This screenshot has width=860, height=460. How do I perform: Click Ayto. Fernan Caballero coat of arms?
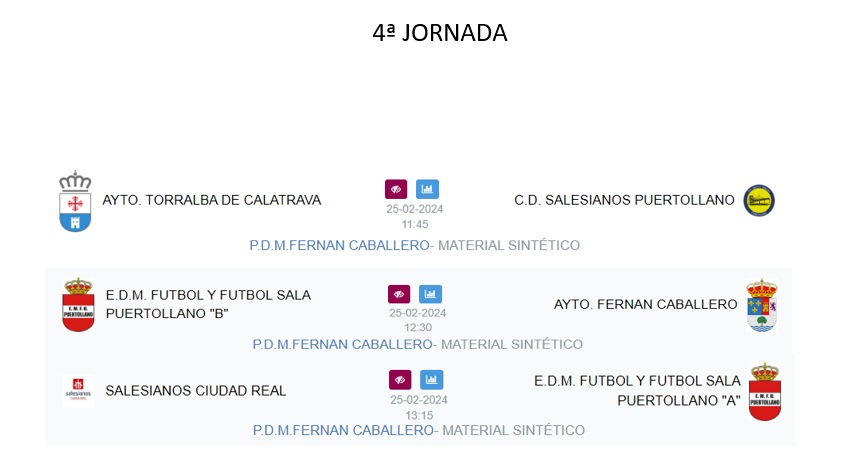tap(762, 305)
